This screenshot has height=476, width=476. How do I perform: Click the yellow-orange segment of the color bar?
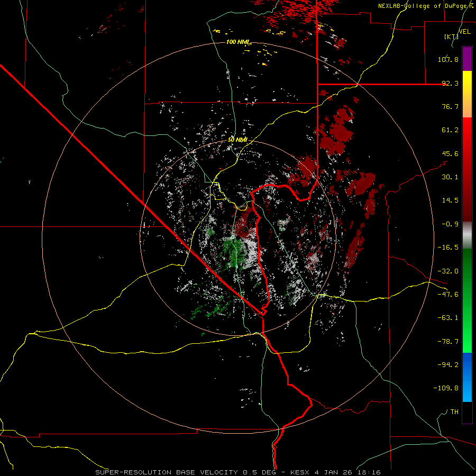[x=467, y=94]
